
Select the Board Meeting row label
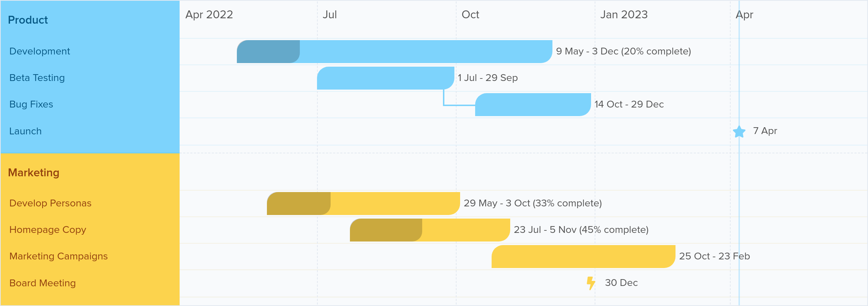(43, 283)
